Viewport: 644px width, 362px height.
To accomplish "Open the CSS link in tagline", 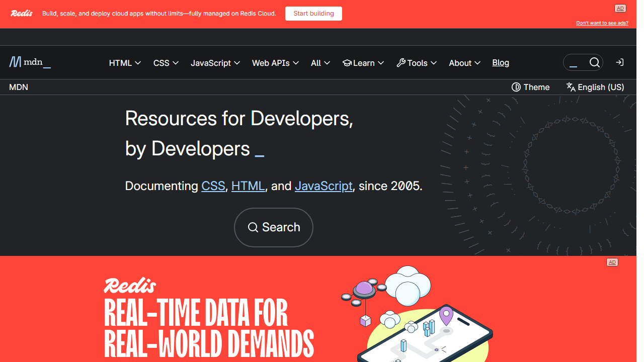I will point(213,186).
